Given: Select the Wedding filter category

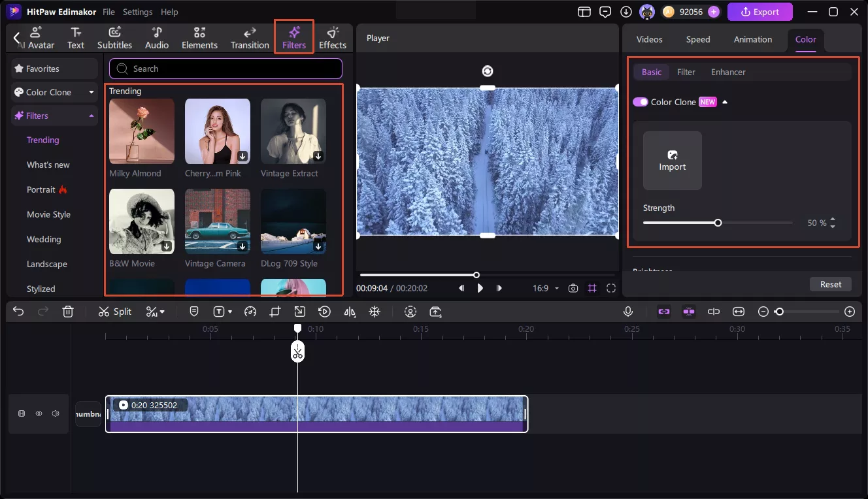Looking at the screenshot, I should point(44,239).
